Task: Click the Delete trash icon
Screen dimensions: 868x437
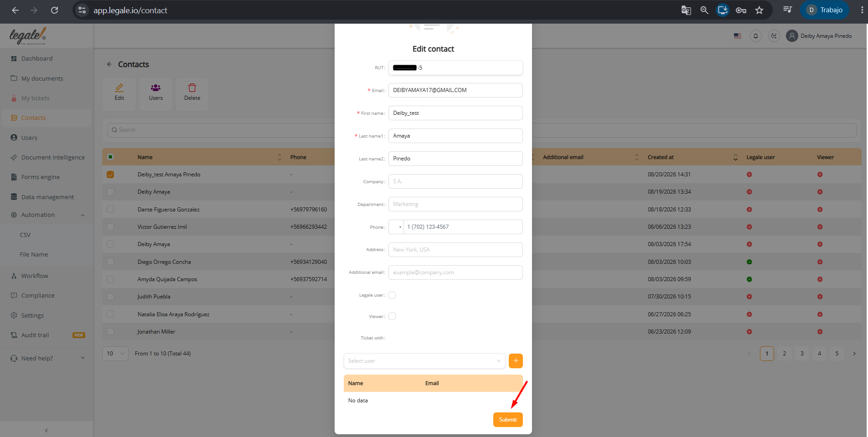Action: 192,87
